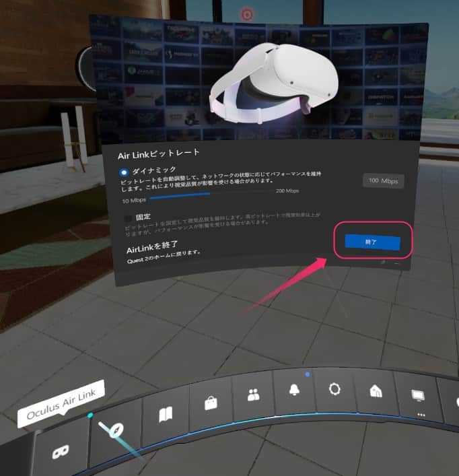This screenshot has width=459, height=476.
Task: Click the 10 Mbps slider minimum label
Action: [x=134, y=201]
